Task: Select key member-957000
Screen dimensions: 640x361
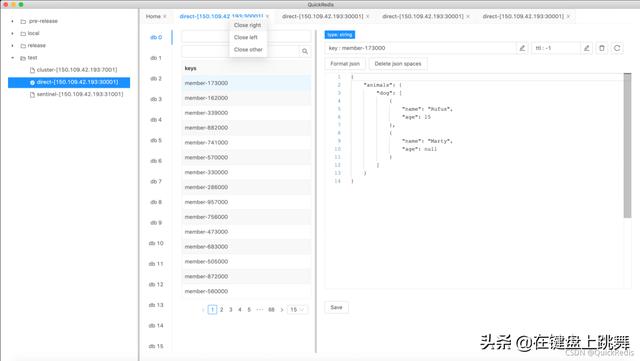Action: point(246,203)
